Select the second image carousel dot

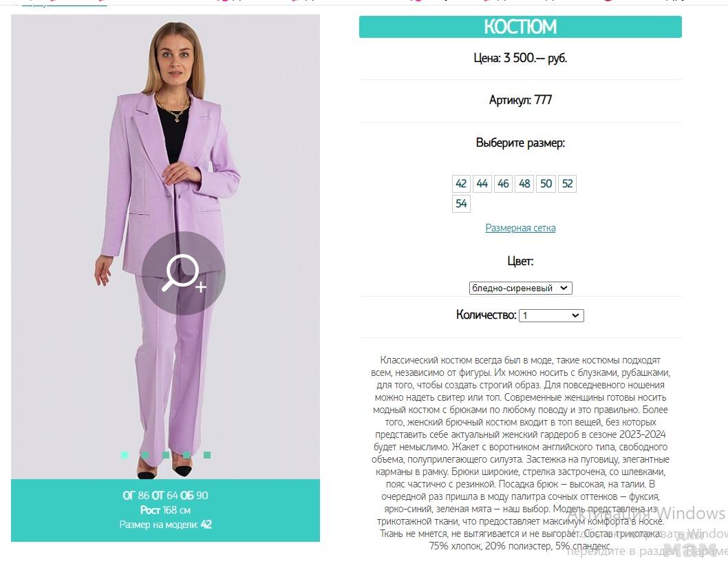coord(145,455)
